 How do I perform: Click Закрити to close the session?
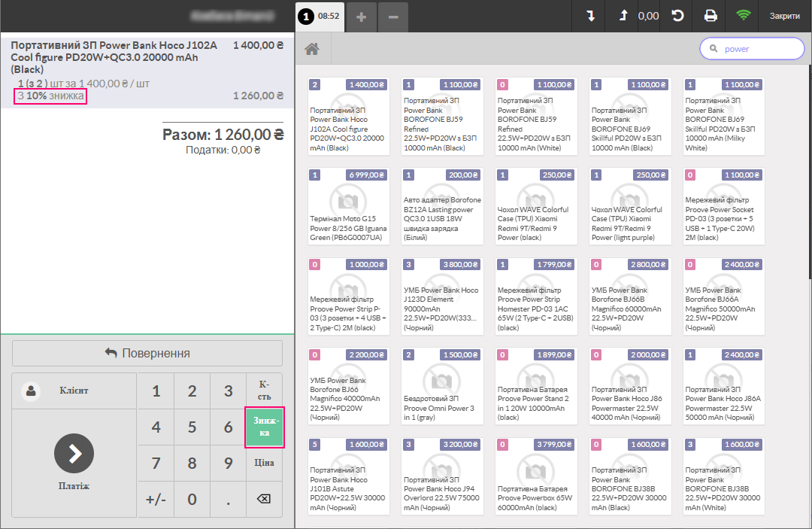[x=784, y=16]
